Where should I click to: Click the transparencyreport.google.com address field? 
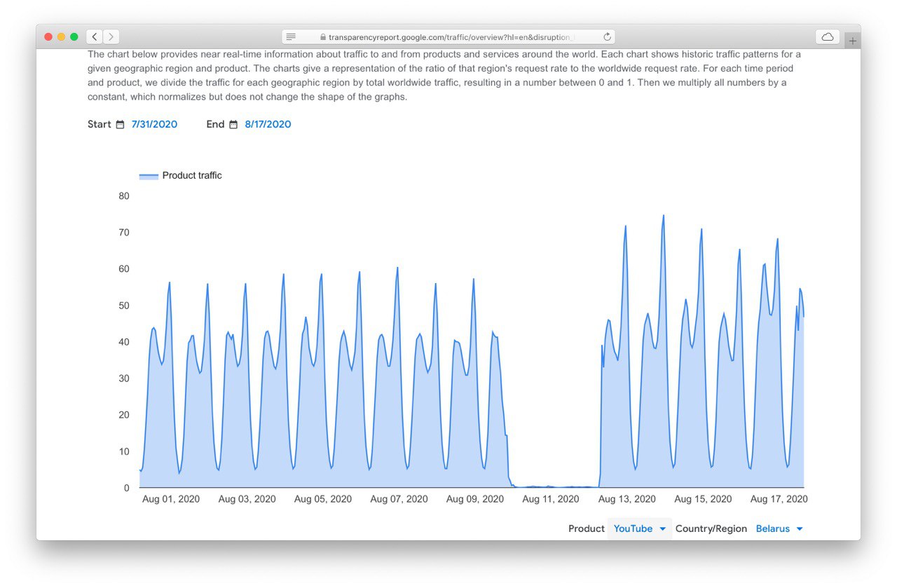point(448,36)
